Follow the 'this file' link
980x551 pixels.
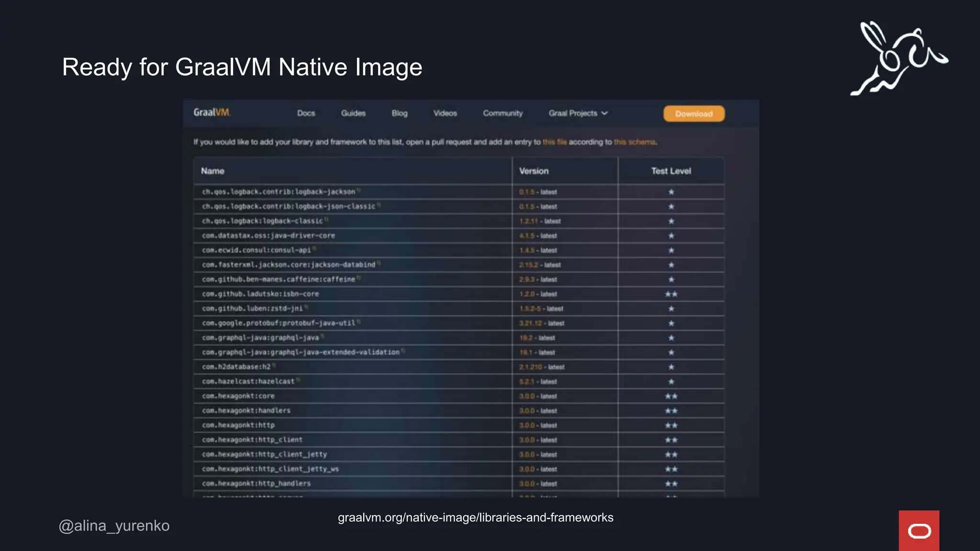click(555, 142)
